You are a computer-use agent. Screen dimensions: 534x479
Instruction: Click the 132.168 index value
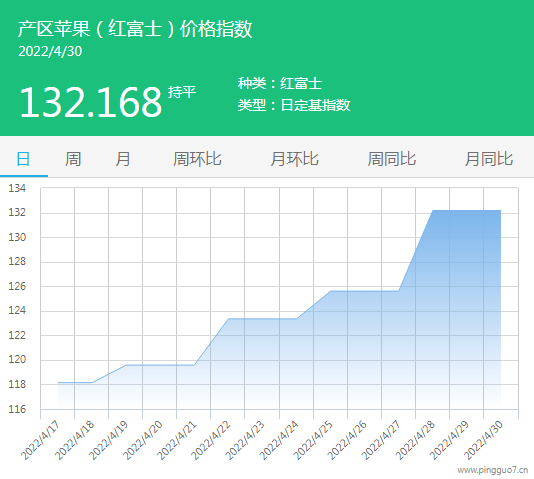91,102
